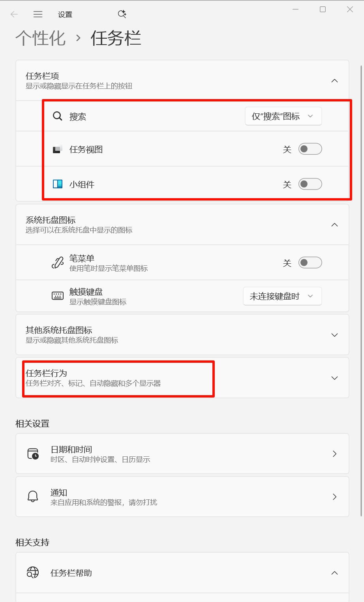Viewport: 364px width, 602px height.
Task: Click the 小组件 widget icon
Action: click(x=58, y=184)
